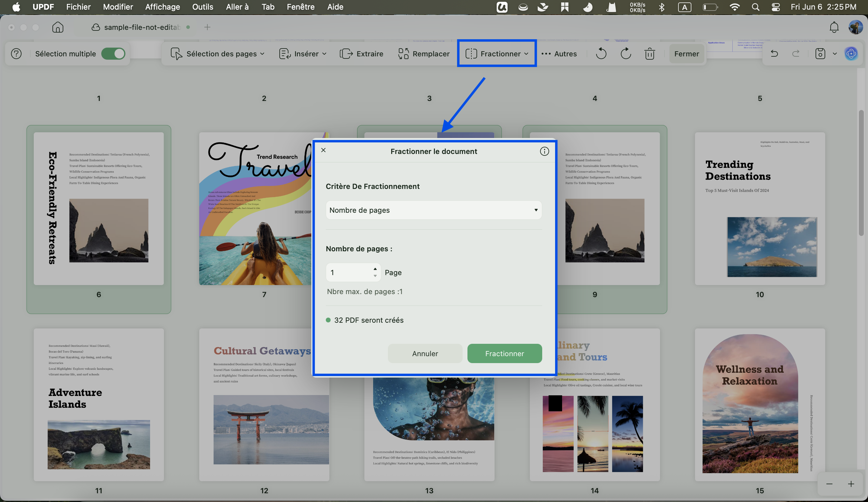This screenshot has width=868, height=502.
Task: Click the save icon
Action: click(820, 54)
